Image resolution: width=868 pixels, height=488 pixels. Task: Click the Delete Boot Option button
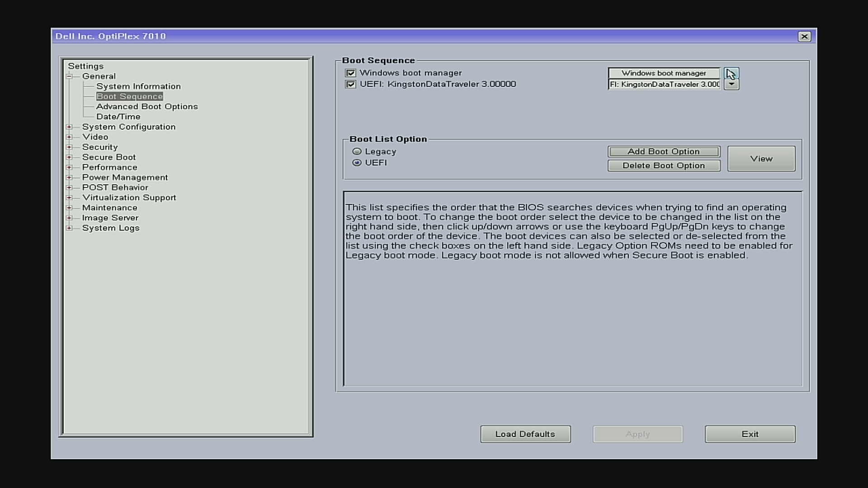(664, 166)
